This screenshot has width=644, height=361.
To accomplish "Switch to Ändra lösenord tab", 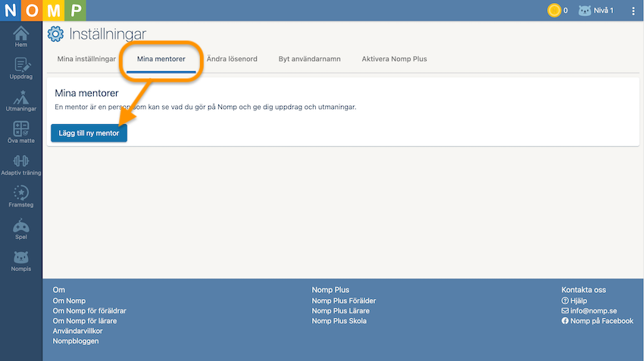I will [232, 59].
